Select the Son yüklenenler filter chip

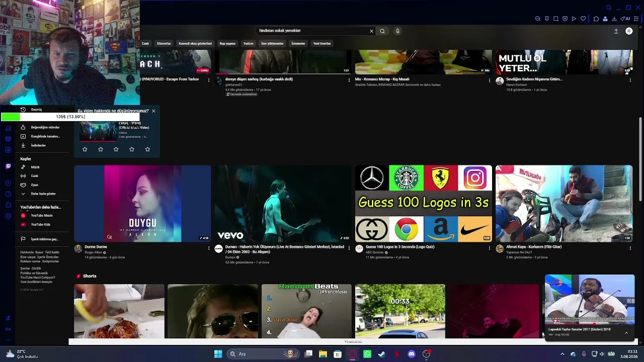click(x=272, y=43)
